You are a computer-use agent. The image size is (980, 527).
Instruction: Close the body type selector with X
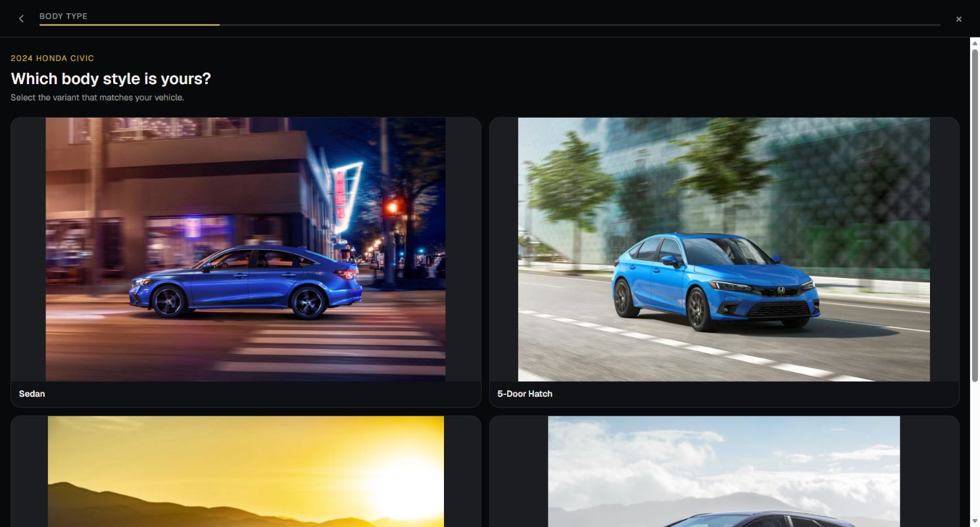958,19
